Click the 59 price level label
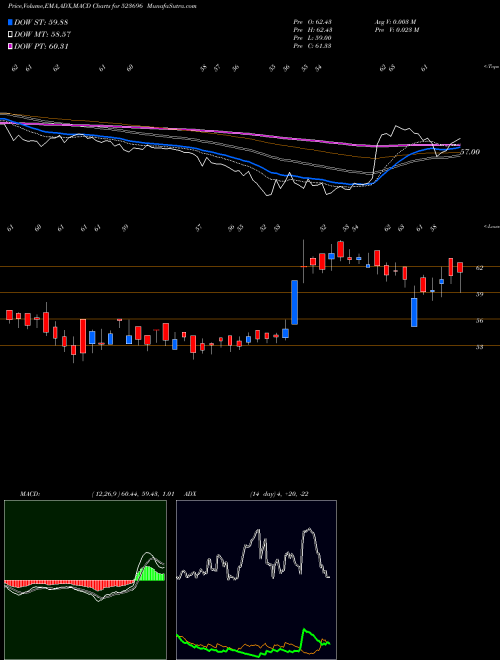The image size is (500, 660). coord(479,294)
